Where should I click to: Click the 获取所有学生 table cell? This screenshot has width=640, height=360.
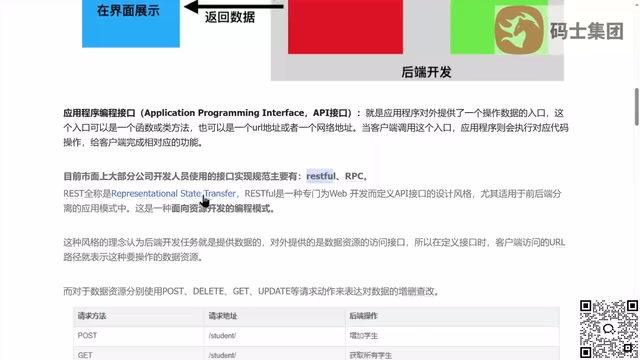[452, 353]
